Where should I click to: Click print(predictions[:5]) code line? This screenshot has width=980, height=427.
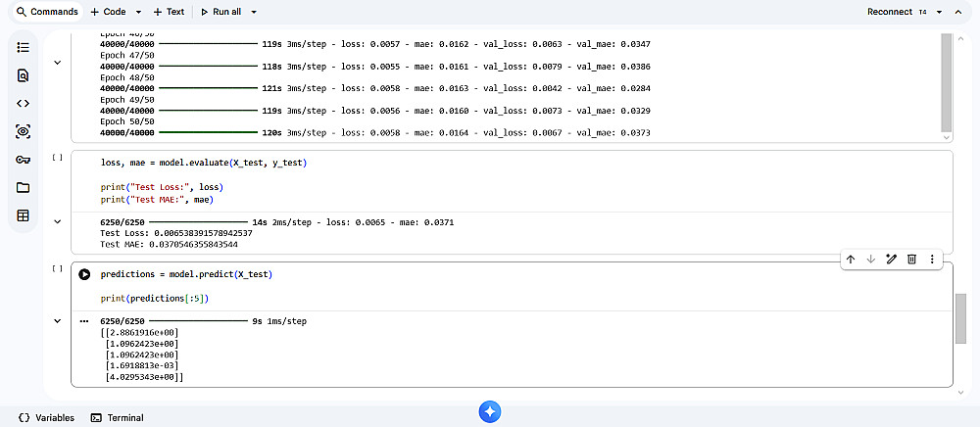155,299
